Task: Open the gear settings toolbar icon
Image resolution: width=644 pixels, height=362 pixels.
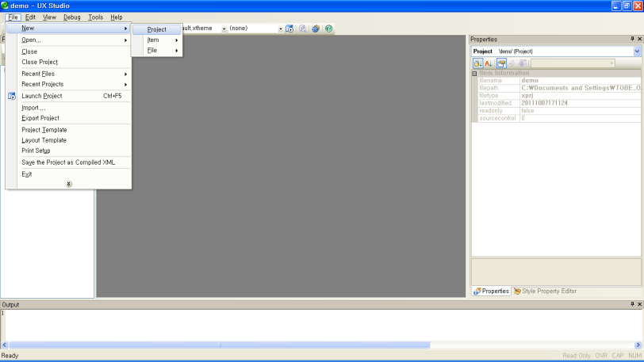Action: pyautogui.click(x=316, y=29)
